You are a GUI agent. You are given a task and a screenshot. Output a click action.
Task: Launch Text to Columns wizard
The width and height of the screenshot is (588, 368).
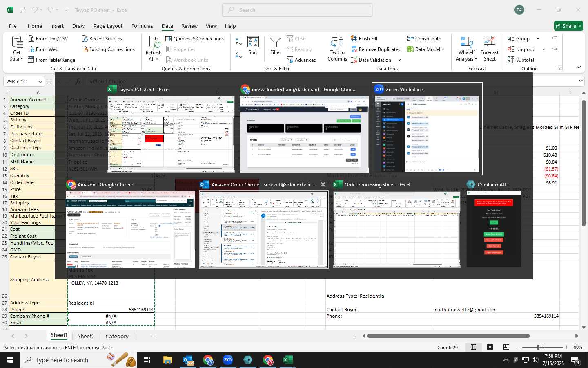337,49
